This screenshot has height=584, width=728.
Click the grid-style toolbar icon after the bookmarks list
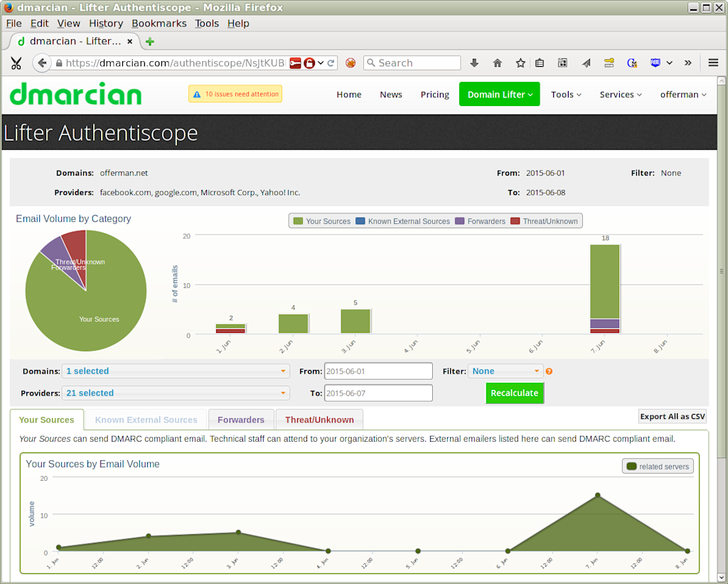pos(562,63)
